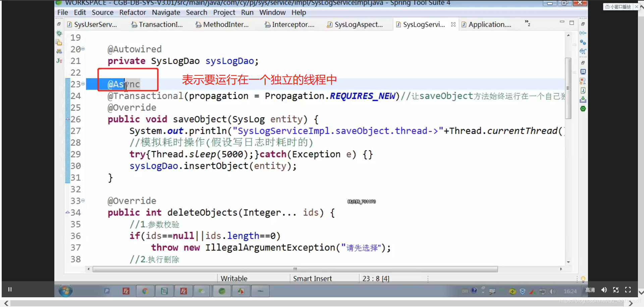The image size is (644, 307).
Task: Maximize the editor area
Action: [x=572, y=23]
